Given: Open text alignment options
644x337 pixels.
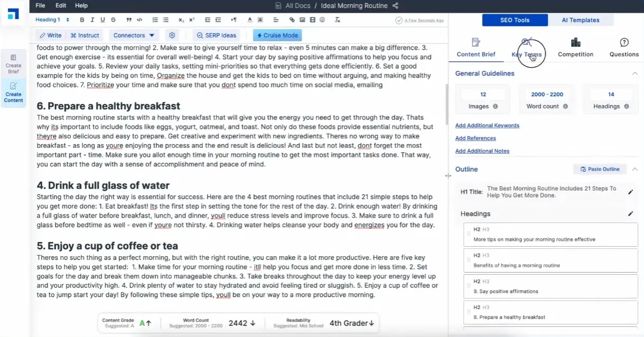Looking at the screenshot, I should click(x=276, y=20).
